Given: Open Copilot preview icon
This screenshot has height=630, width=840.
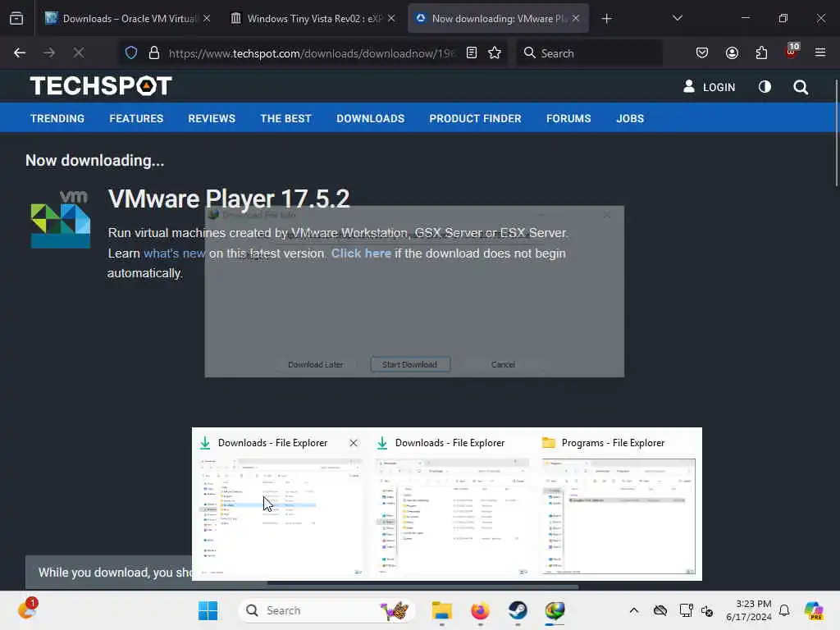Looking at the screenshot, I should click(813, 610).
